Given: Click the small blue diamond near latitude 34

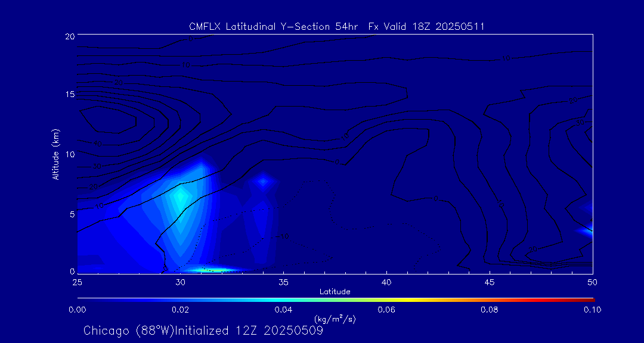Looking at the screenshot, I should tap(263, 181).
